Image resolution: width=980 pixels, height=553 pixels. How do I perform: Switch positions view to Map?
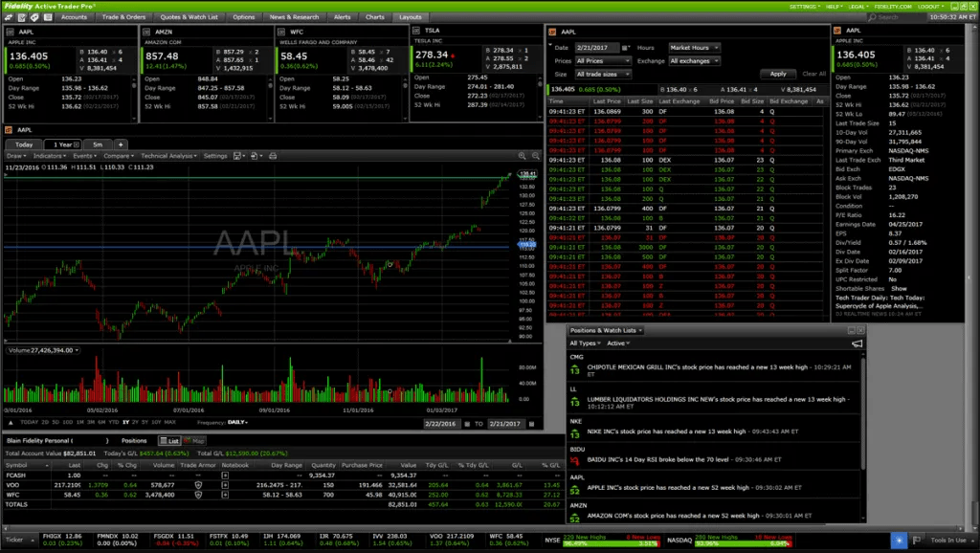(193, 441)
